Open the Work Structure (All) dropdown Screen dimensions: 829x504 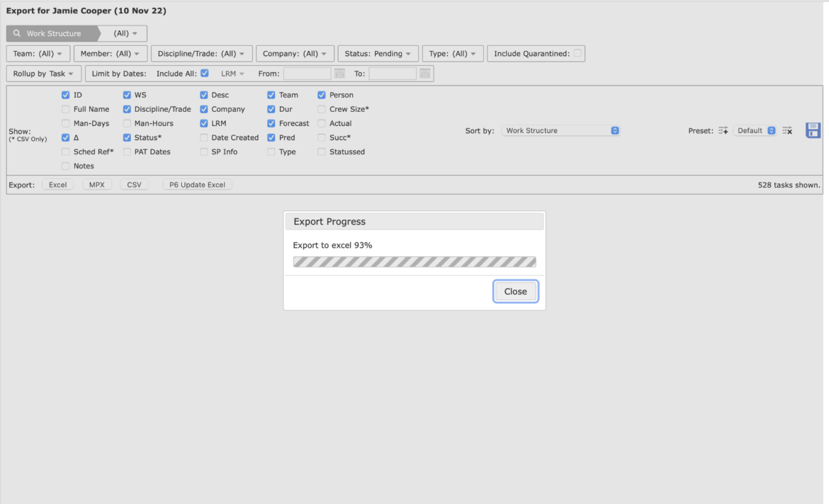click(125, 33)
